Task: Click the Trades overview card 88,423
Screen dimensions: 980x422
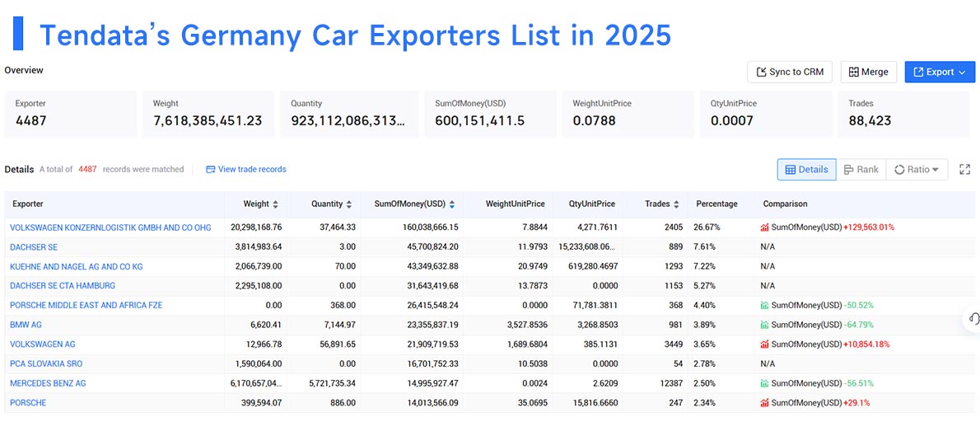Action: click(x=903, y=115)
